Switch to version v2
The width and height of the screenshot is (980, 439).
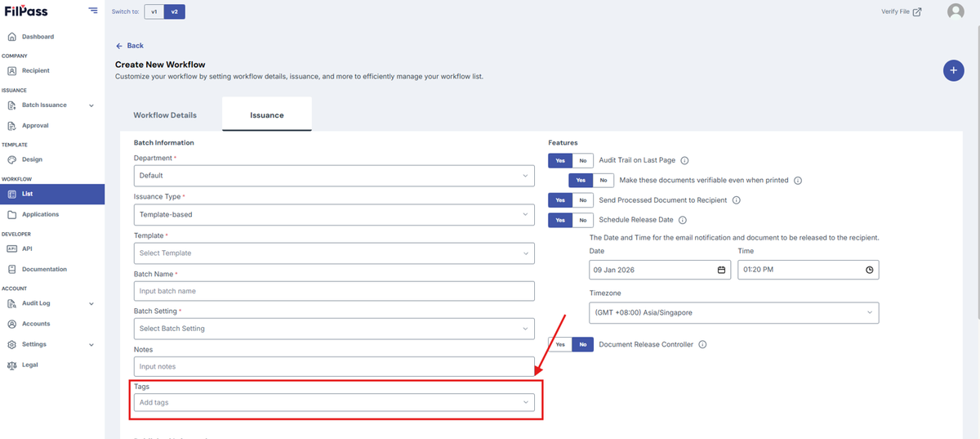(x=174, y=12)
